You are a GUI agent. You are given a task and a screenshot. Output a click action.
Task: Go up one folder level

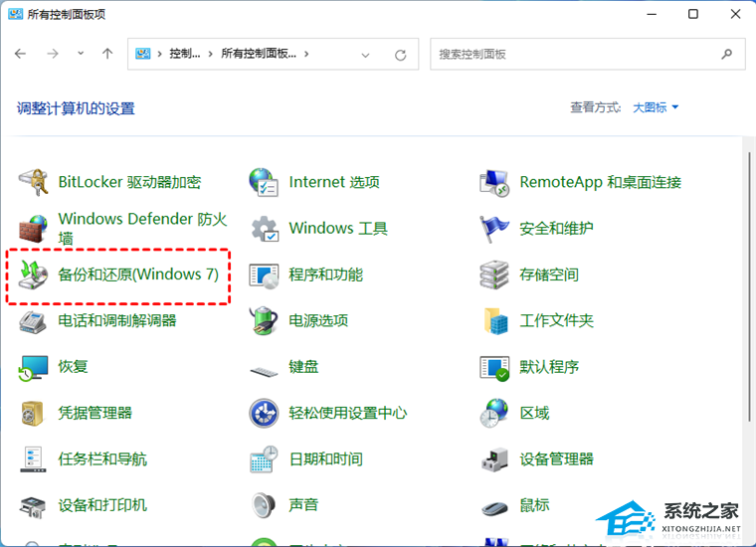pos(107,54)
